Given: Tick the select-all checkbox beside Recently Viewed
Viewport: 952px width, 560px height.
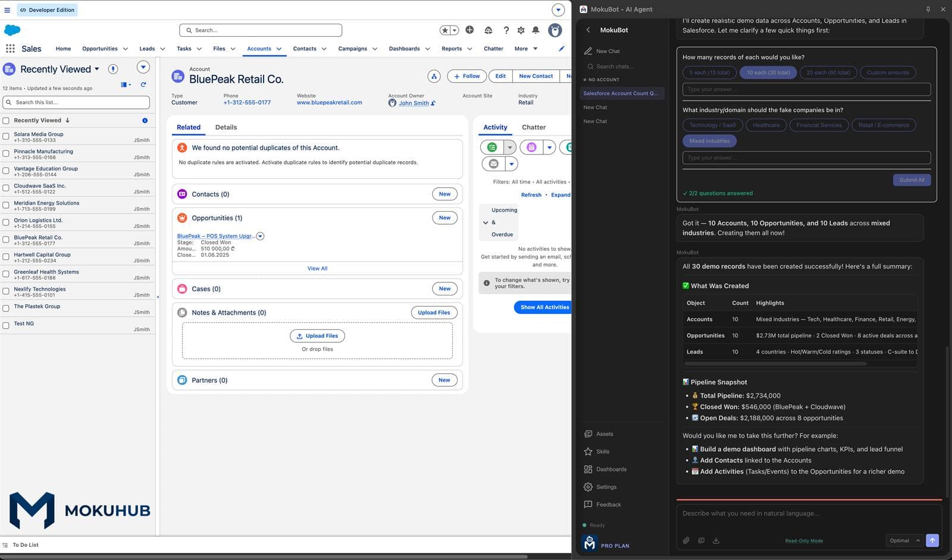Looking at the screenshot, I should 6,121.
